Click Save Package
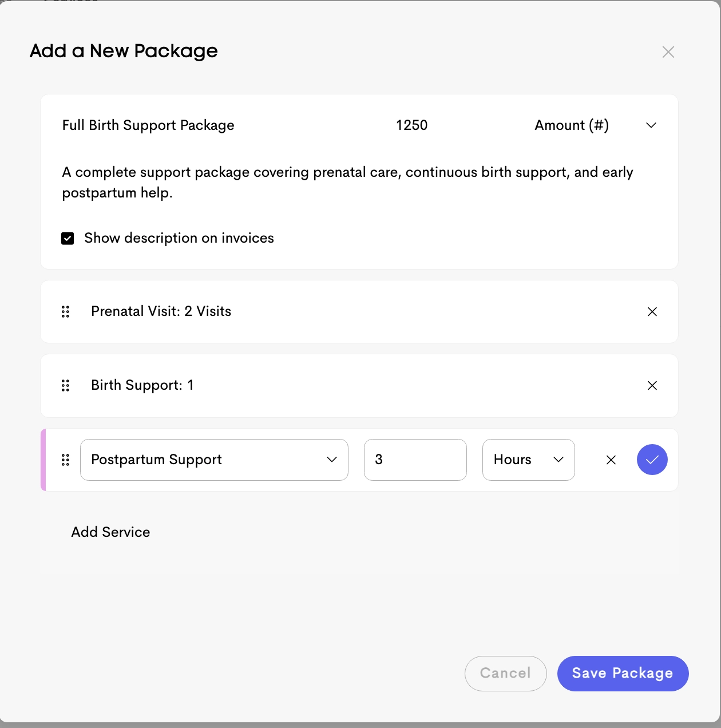 (623, 673)
